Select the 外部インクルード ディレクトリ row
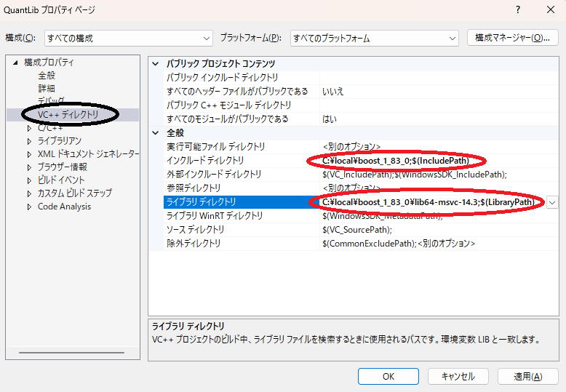The width and height of the screenshot is (566, 392). point(361,175)
